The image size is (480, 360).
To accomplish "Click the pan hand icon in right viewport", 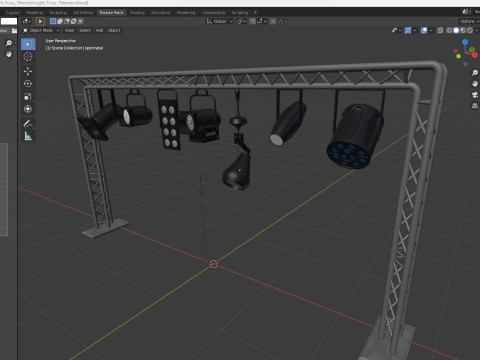I will pyautogui.click(x=475, y=84).
